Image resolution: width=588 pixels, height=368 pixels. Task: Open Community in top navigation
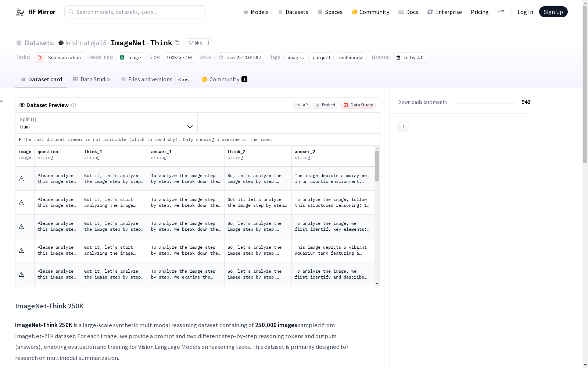pos(370,12)
